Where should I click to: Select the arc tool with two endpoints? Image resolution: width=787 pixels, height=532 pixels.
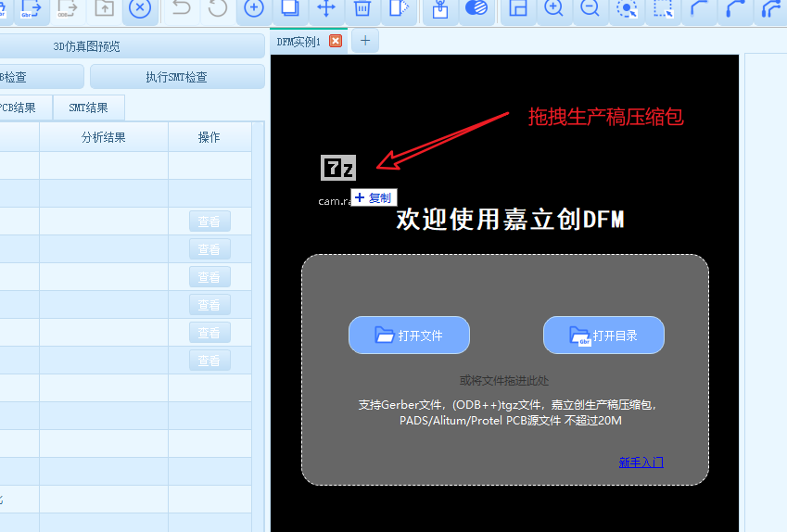(x=735, y=8)
